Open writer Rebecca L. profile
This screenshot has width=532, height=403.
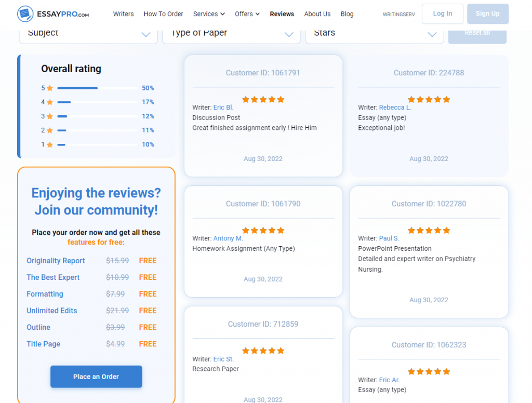tap(395, 107)
